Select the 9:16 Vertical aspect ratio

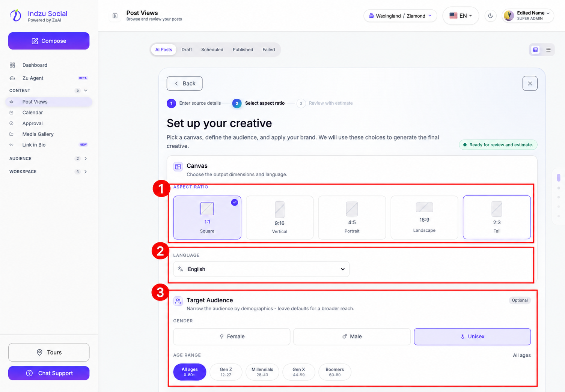(279, 218)
